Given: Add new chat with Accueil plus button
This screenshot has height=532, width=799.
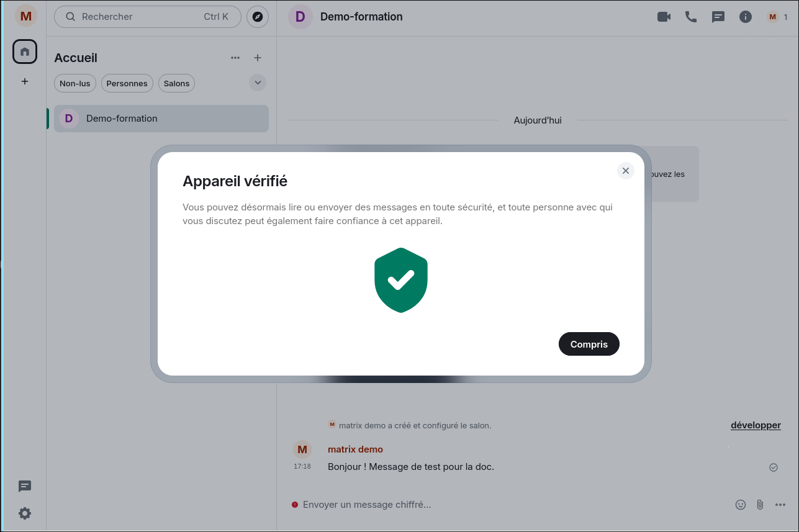Looking at the screenshot, I should tap(258, 58).
